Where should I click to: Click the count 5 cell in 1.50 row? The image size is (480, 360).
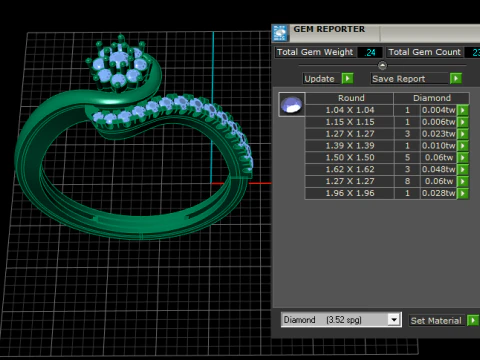pyautogui.click(x=407, y=157)
